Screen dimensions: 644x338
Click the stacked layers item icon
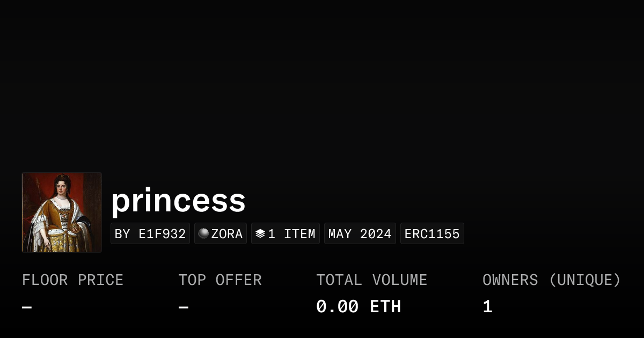pos(260,233)
